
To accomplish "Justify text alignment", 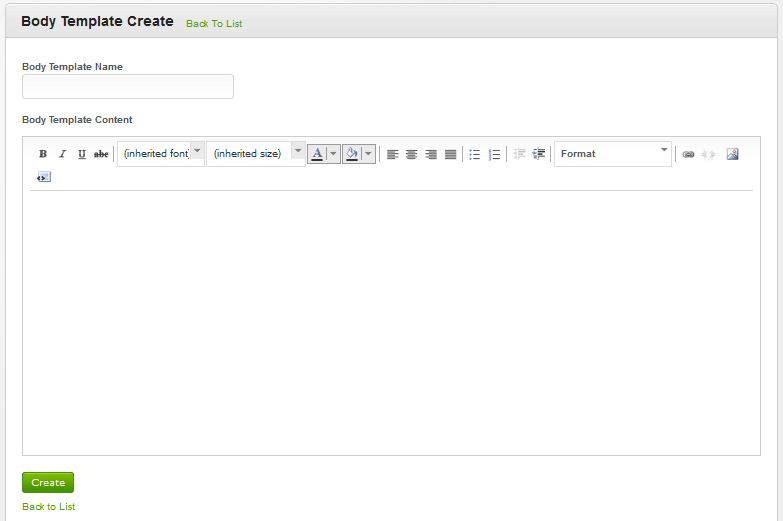I will 450,154.
